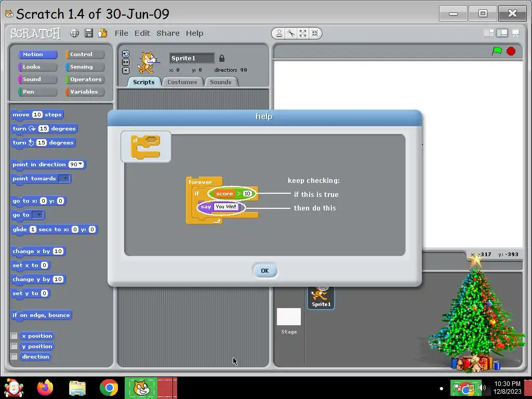Select the Sprite1 thumbnail in sprite list
This screenshot has width=532, height=399.
click(321, 298)
